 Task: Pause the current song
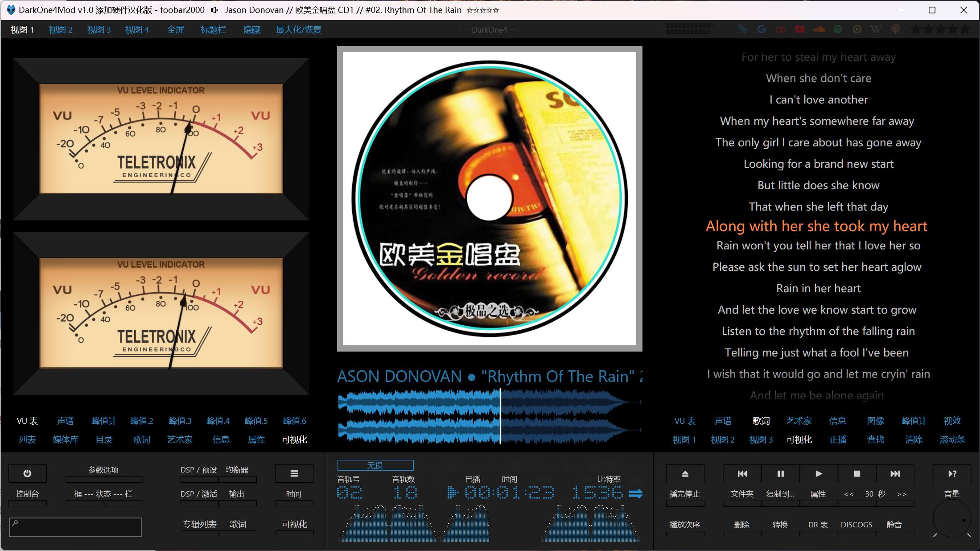pos(781,473)
